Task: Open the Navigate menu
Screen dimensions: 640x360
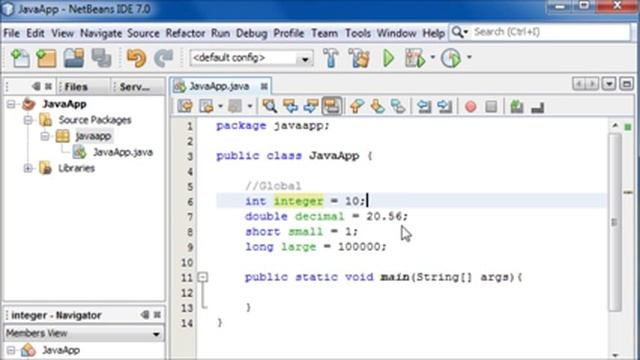Action: tap(101, 33)
